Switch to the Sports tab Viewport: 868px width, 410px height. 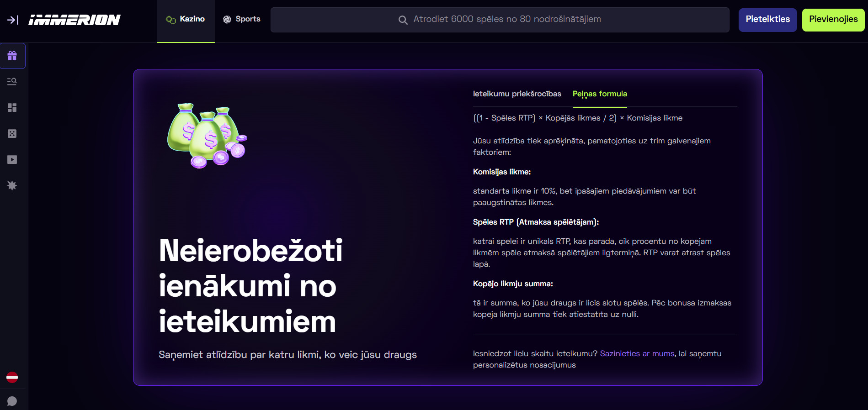click(242, 19)
